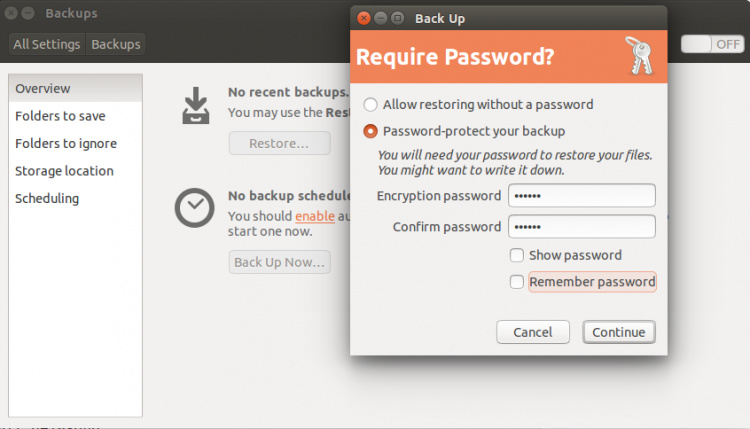
Task: Click the keys icon in dialog header
Action: [638, 55]
